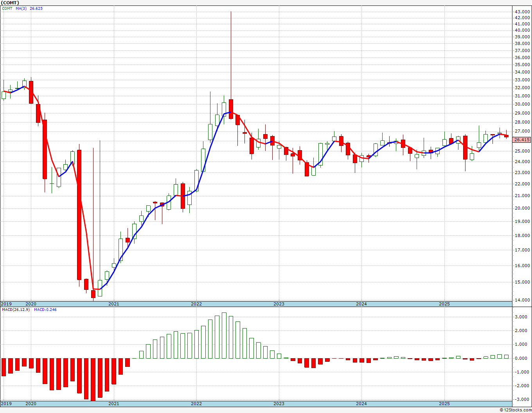The height and width of the screenshot is (413, 532).
Task: Select the 29.000 price axis label
Action: coord(523,113)
